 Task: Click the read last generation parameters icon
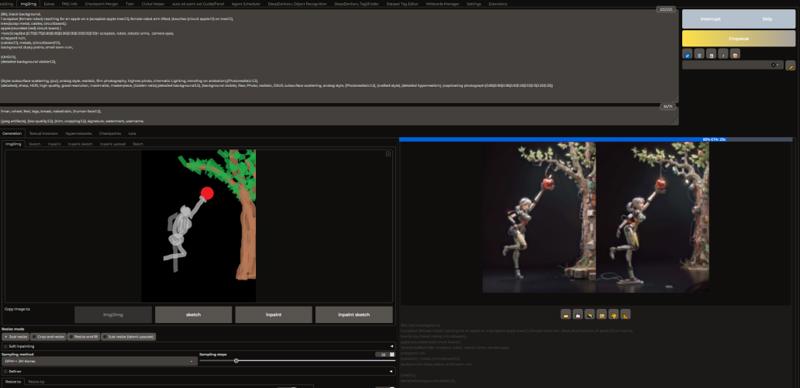(687, 54)
